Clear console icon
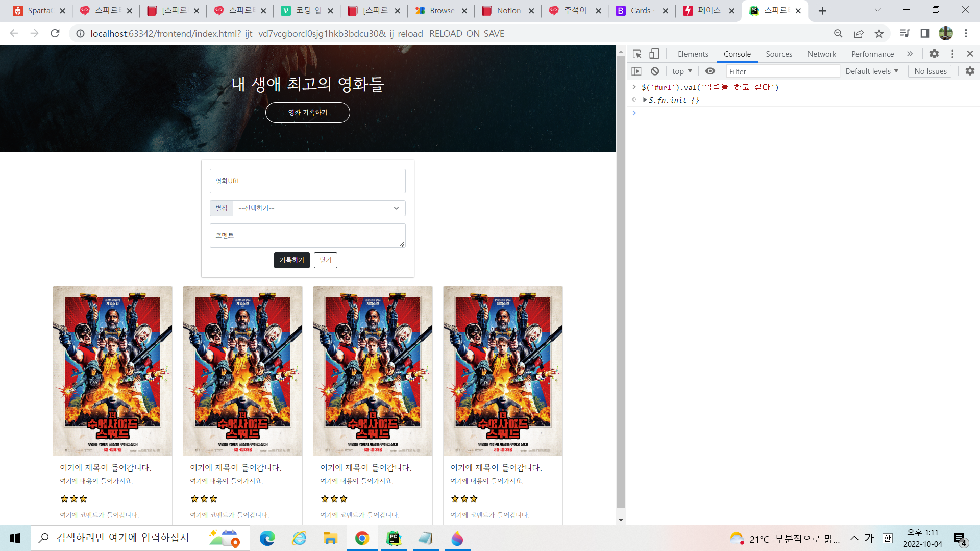980x551 pixels. (x=655, y=71)
